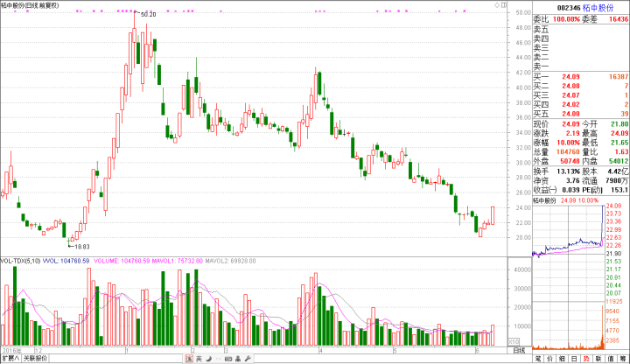
Task: Open IME settings wrench icon
Action: pyautogui.click(x=248, y=359)
